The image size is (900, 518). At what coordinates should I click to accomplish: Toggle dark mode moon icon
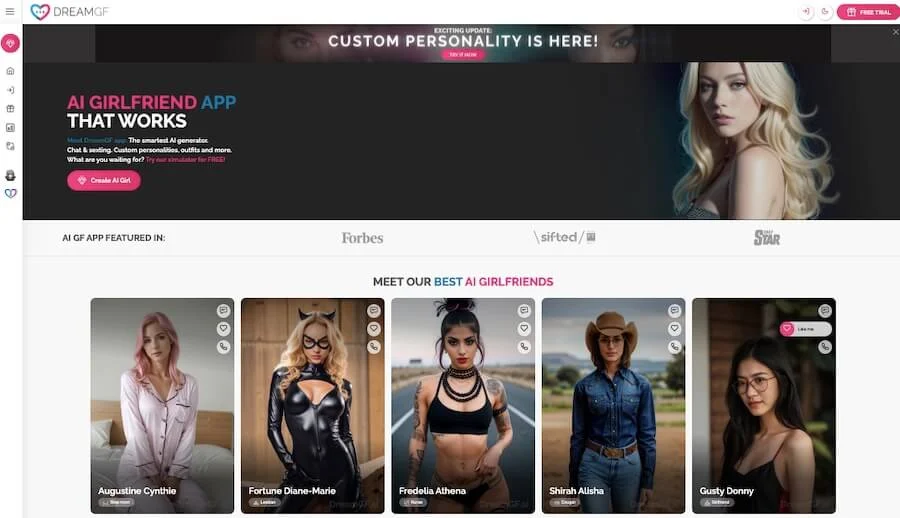coord(825,11)
